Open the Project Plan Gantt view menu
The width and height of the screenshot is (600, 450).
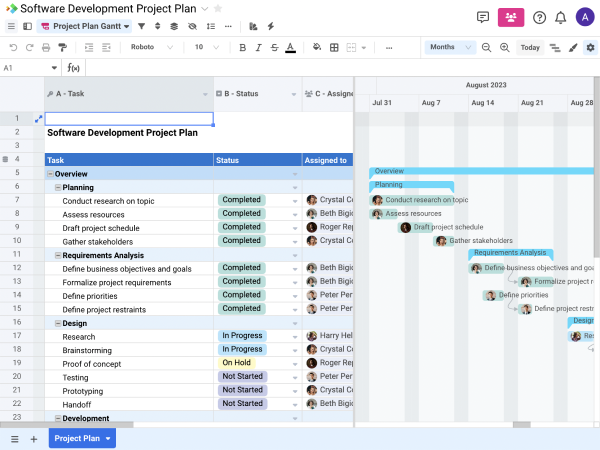click(85, 27)
